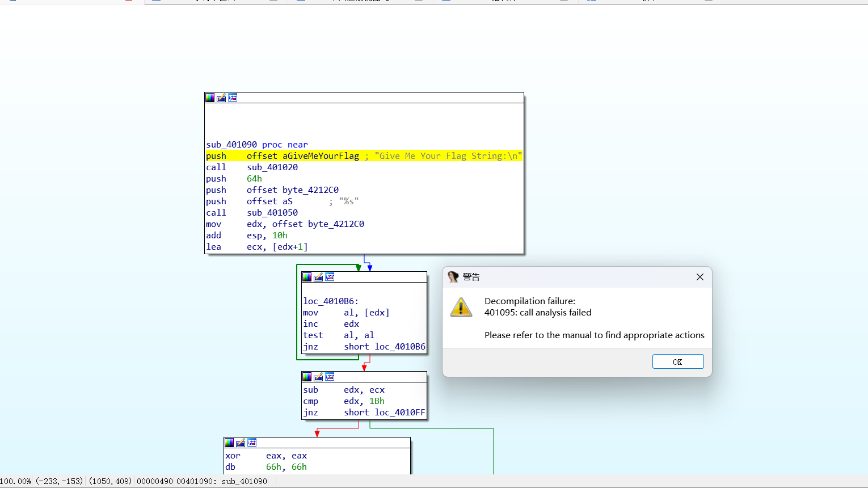Viewport: 868px width, 488px height.
Task: Set node color for the 'sub edx, ecx' block
Action: click(x=307, y=377)
